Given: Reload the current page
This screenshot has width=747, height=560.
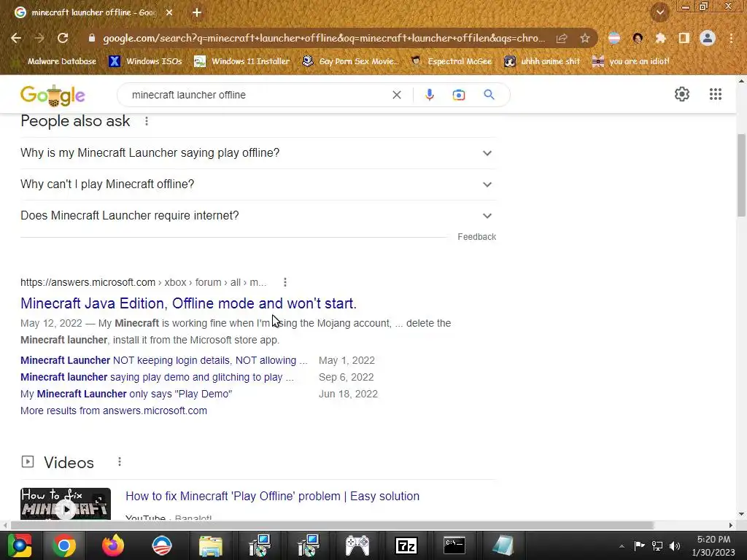Looking at the screenshot, I should [63, 38].
